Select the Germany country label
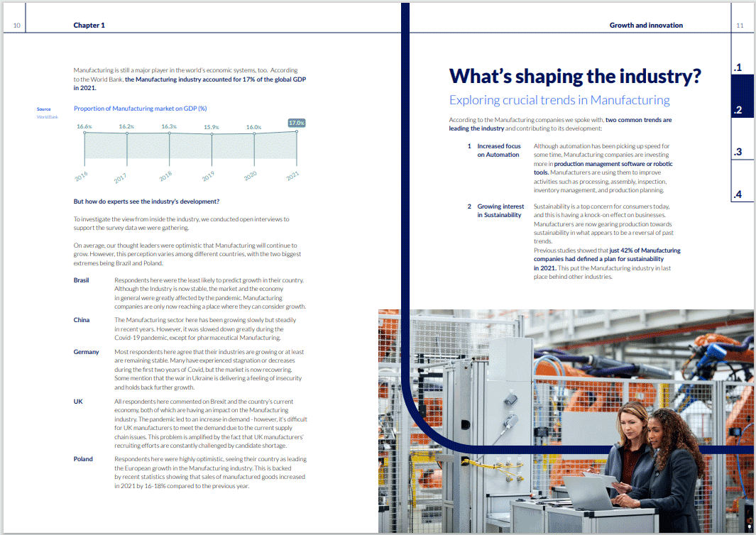This screenshot has width=756, height=535. click(x=86, y=352)
